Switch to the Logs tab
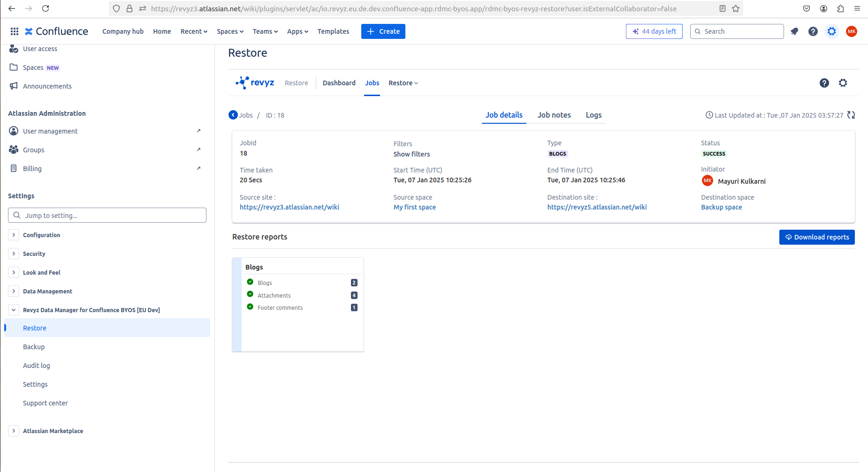Viewport: 868px width, 472px height. coord(594,115)
